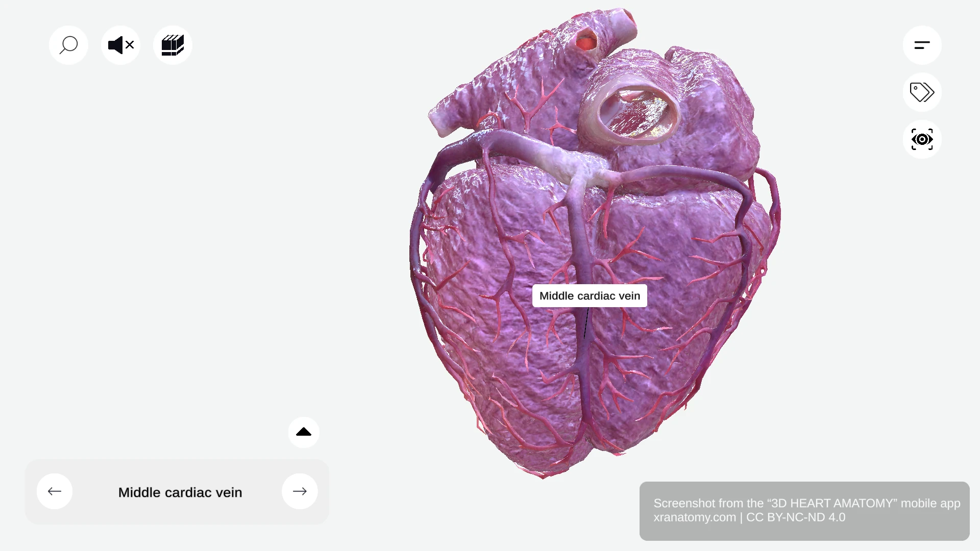Expand the bottom panel with up arrow
Viewport: 980px width, 551px height.
click(304, 432)
